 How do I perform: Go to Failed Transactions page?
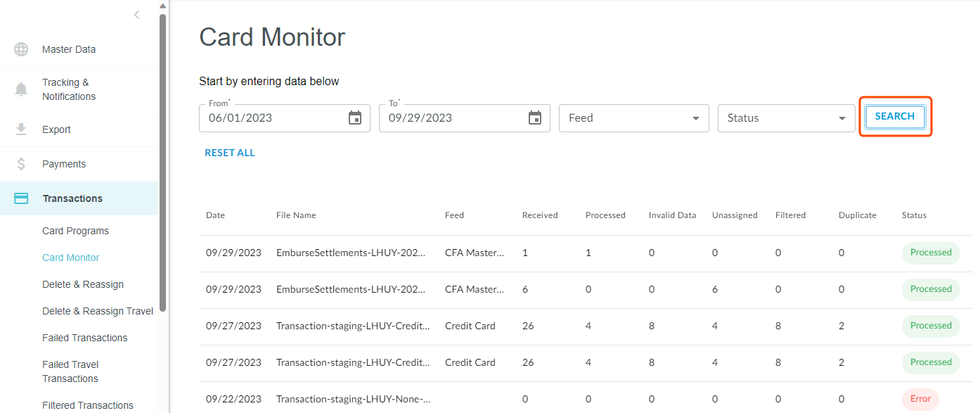(x=84, y=338)
